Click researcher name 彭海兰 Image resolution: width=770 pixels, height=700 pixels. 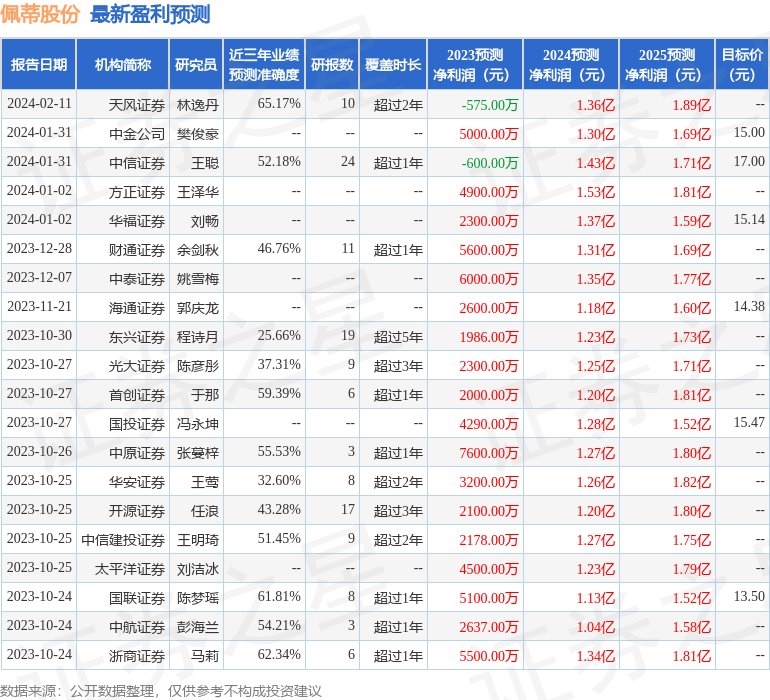tap(197, 626)
